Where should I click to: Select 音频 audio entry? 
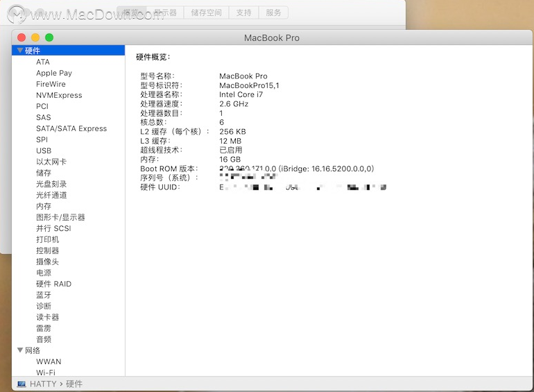coord(44,339)
